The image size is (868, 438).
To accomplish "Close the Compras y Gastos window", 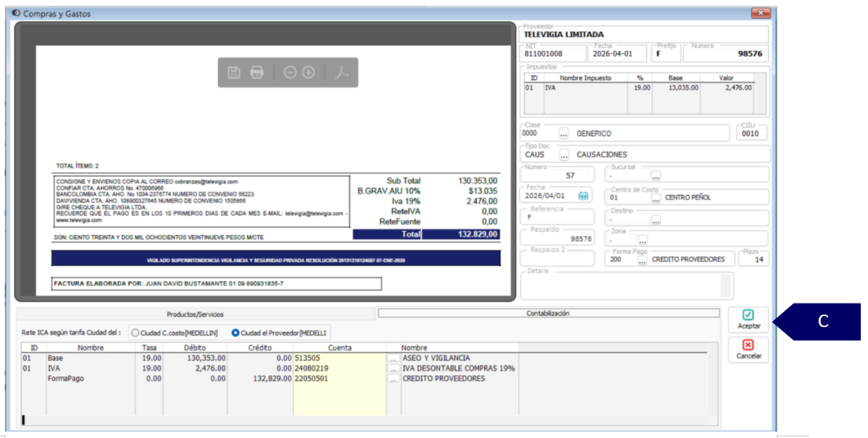I will coord(761,13).
